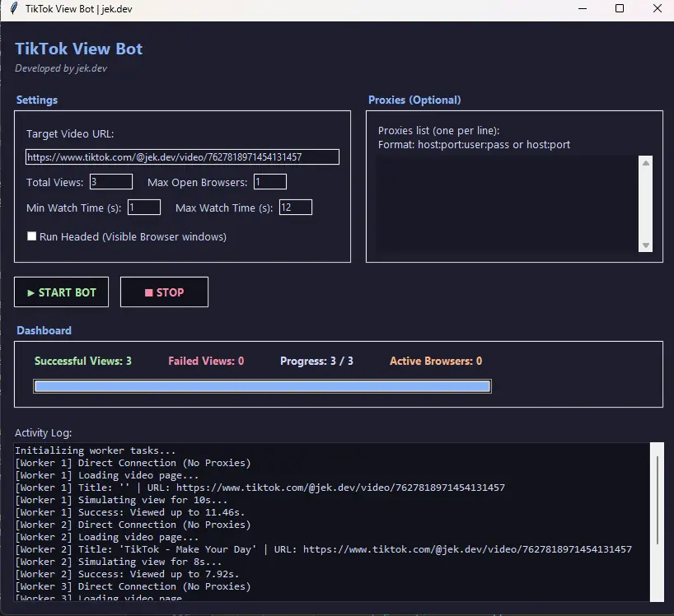The width and height of the screenshot is (674, 616).
Task: Maximize the TikTok View Bot window
Action: 620,8
